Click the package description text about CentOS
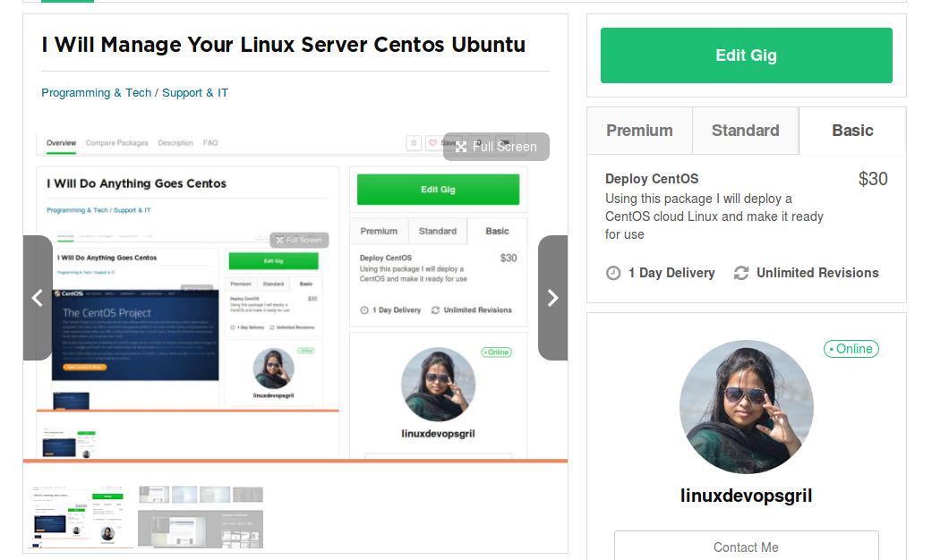The height and width of the screenshot is (560, 949). tap(714, 216)
